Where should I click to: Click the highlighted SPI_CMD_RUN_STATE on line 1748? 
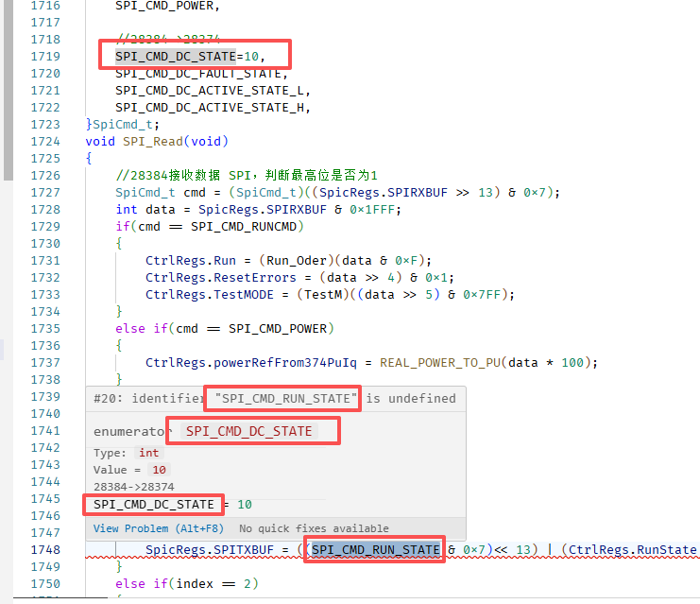tap(376, 550)
